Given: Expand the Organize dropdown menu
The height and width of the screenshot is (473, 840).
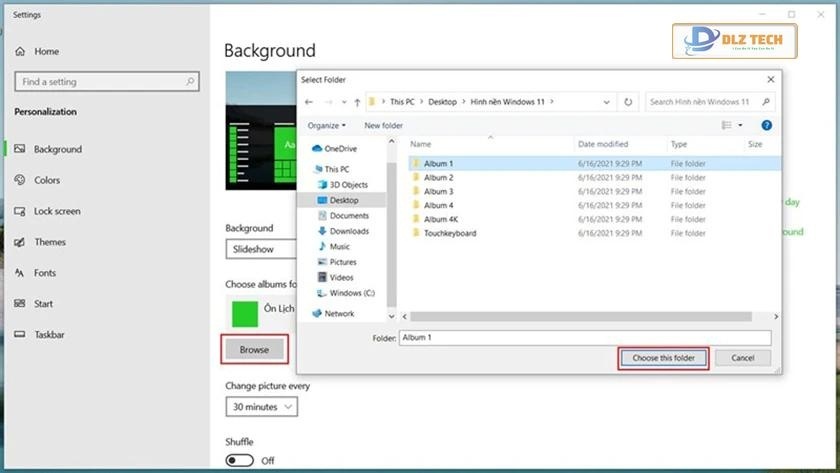Looking at the screenshot, I should (x=327, y=125).
